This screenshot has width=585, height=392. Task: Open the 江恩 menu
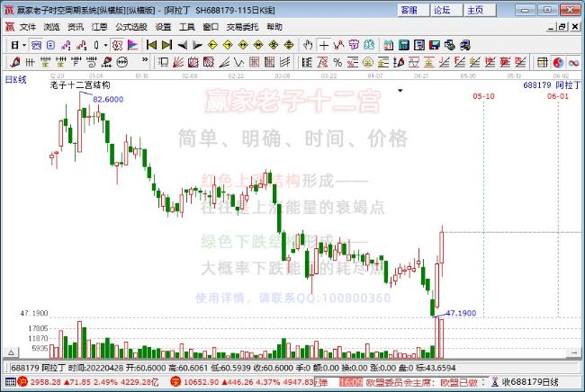pyautogui.click(x=99, y=27)
